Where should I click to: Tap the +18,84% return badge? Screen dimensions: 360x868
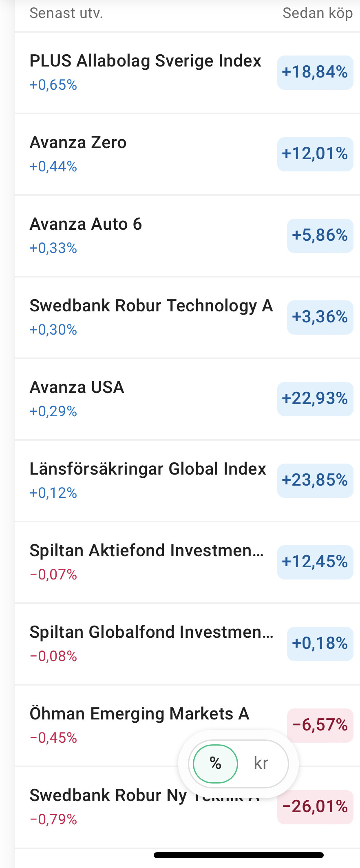(315, 72)
